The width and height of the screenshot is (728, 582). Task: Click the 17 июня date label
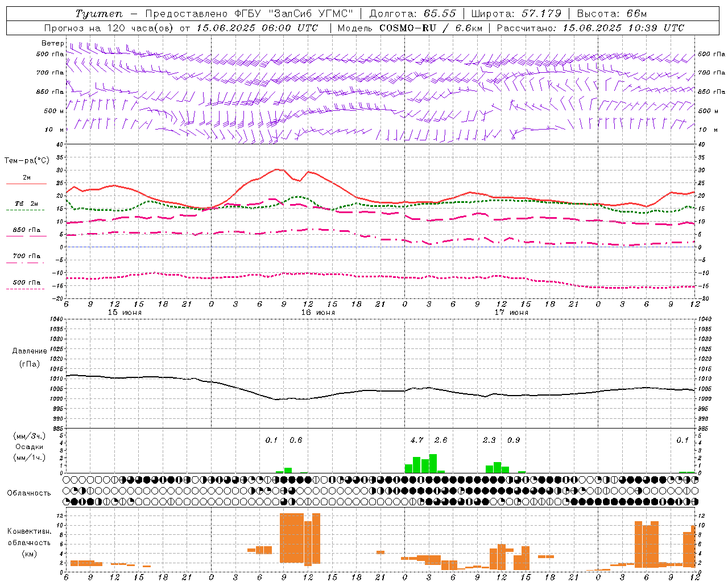click(511, 313)
